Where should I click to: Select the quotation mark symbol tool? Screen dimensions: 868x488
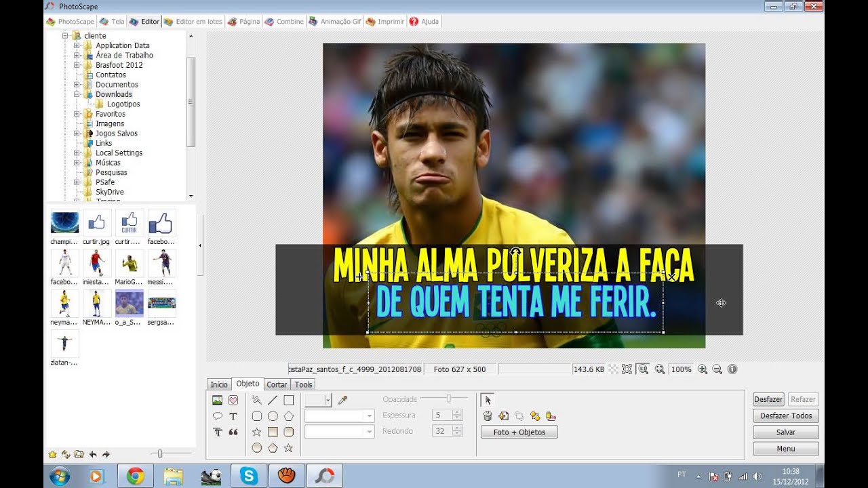pos(233,432)
